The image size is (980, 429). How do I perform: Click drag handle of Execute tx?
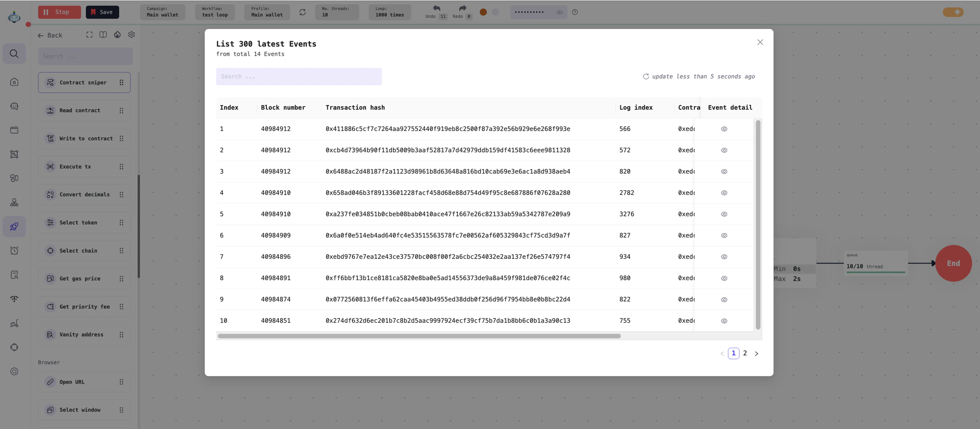(x=121, y=167)
